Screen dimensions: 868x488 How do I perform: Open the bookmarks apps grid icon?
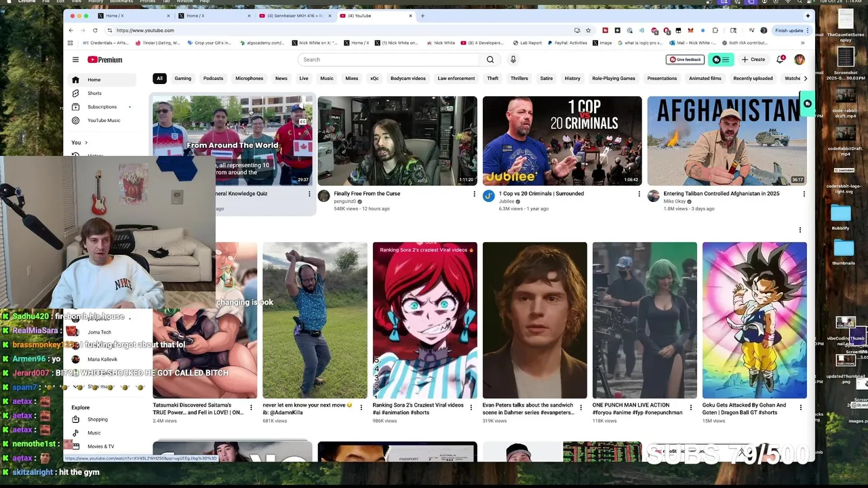coord(70,43)
